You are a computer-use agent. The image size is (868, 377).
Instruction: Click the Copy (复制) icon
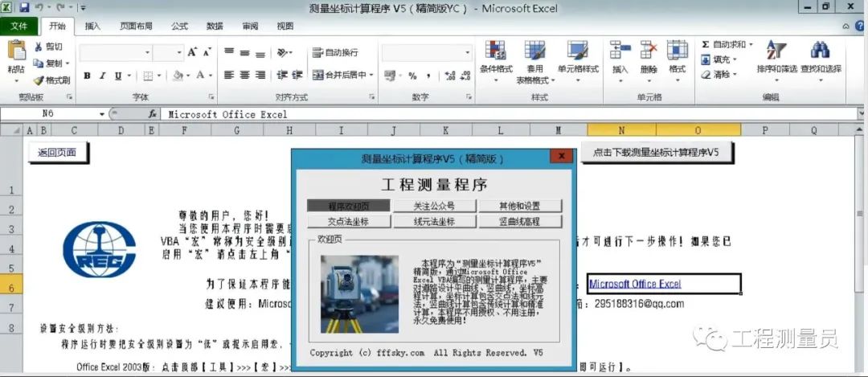(x=39, y=64)
